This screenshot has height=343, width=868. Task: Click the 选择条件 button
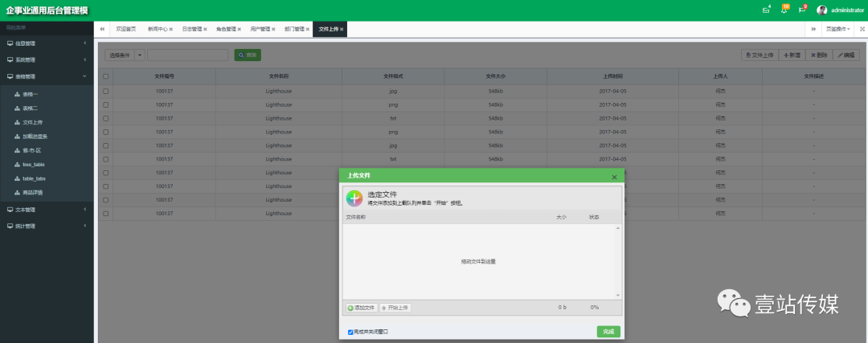tap(120, 55)
